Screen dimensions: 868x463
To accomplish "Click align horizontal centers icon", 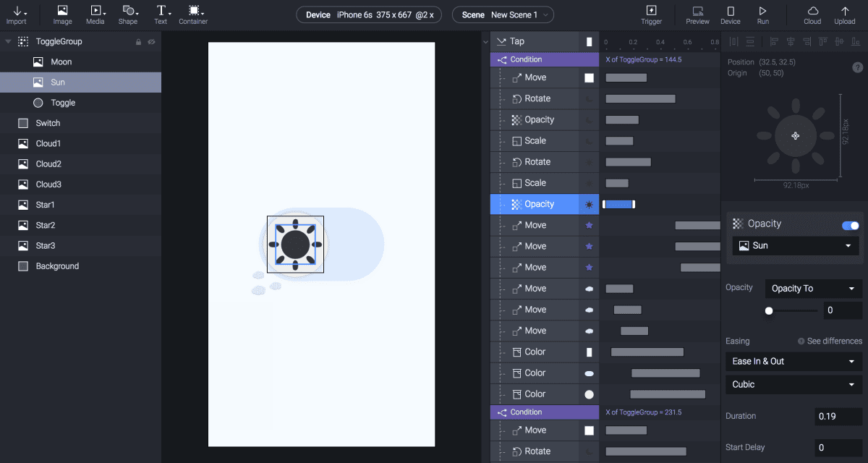I will (789, 41).
